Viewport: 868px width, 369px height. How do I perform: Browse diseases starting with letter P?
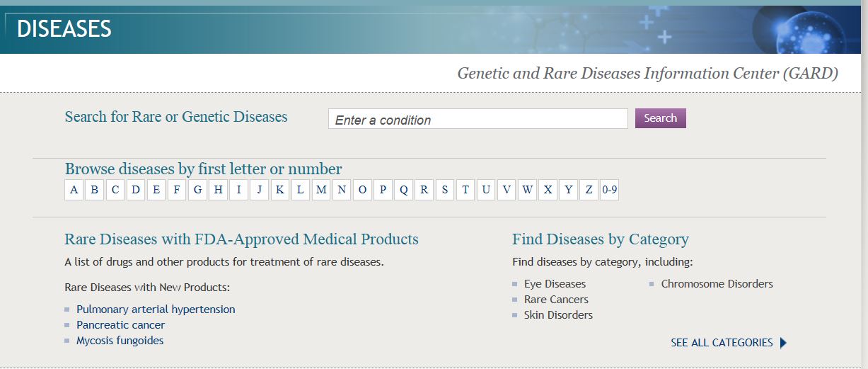pos(383,190)
